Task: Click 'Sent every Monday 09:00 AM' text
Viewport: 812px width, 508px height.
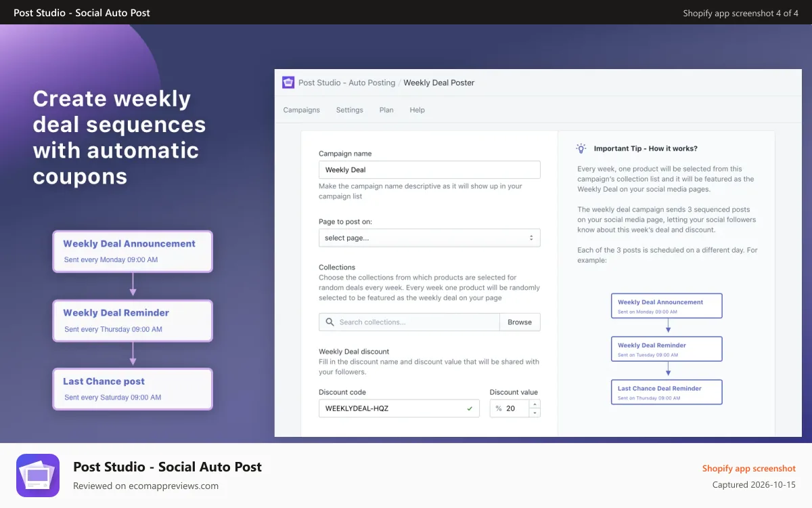Action: (x=111, y=260)
